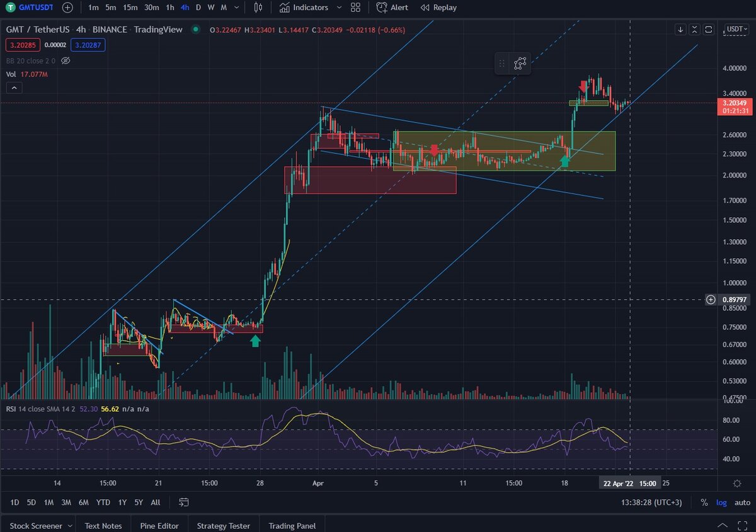756x532 pixels.
Task: Open the Indicators dialog
Action: [304, 8]
